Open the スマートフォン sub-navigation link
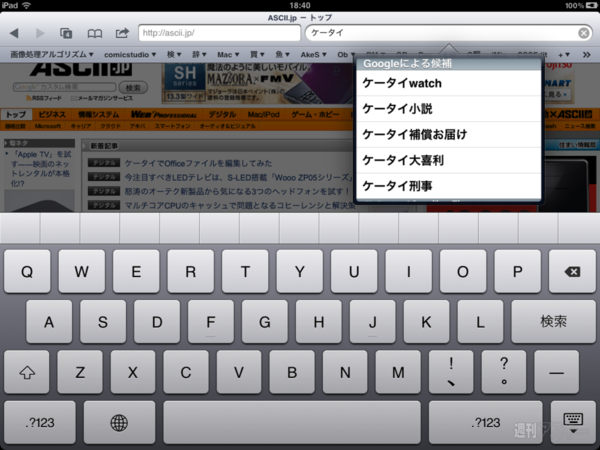600x450 pixels. click(x=173, y=126)
